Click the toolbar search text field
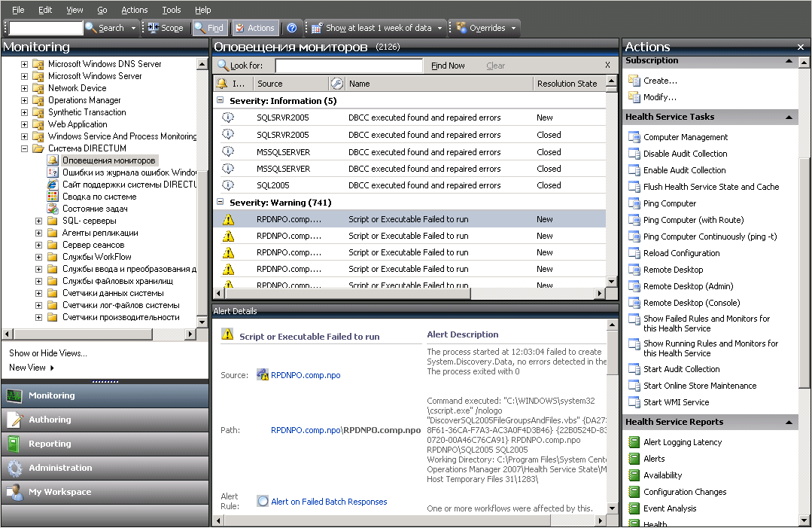 pos(46,28)
